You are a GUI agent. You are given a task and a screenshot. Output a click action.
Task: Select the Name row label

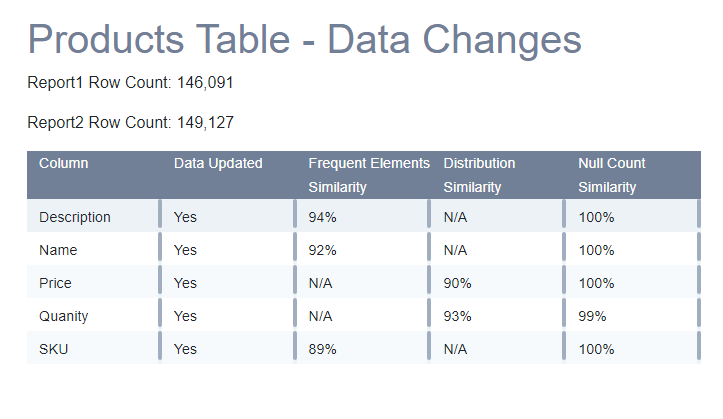click(x=58, y=250)
